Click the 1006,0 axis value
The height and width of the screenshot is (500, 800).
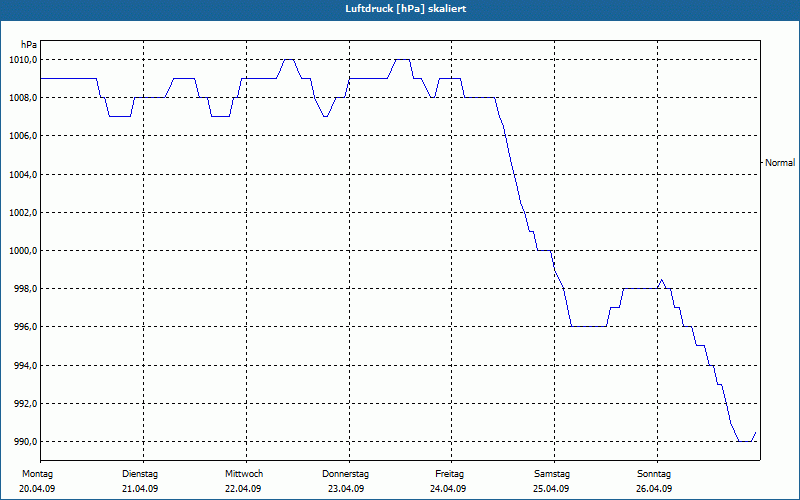point(23,136)
